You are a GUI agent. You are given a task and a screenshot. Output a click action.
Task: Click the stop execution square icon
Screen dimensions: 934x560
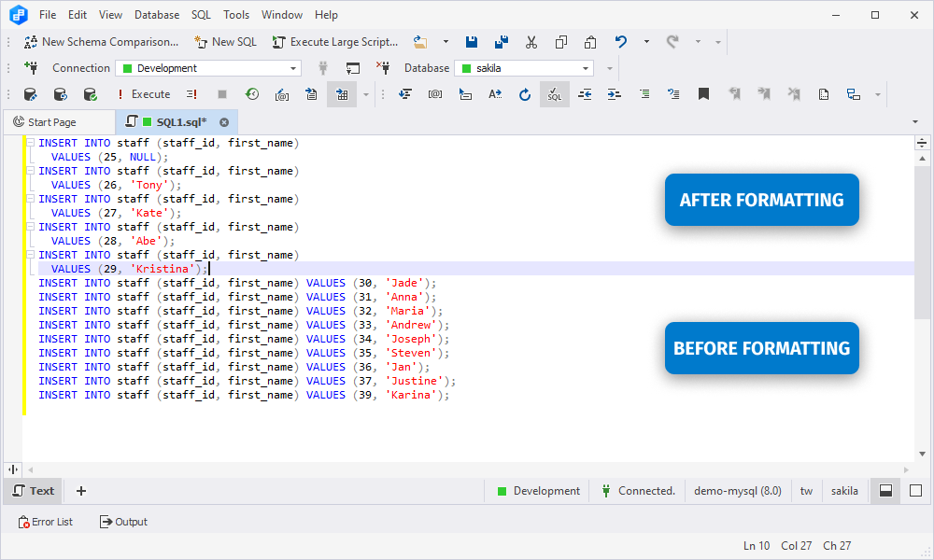coord(222,94)
